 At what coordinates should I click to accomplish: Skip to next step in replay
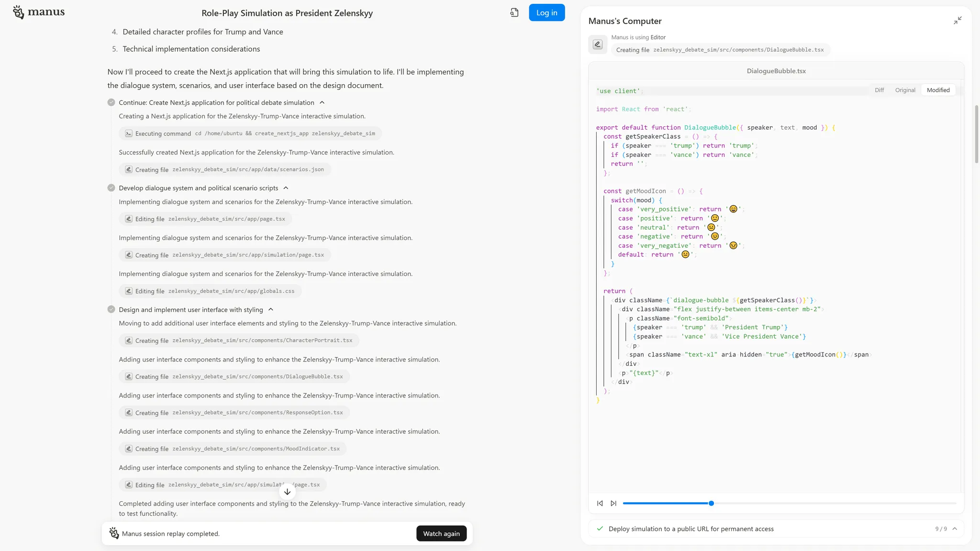(x=613, y=503)
